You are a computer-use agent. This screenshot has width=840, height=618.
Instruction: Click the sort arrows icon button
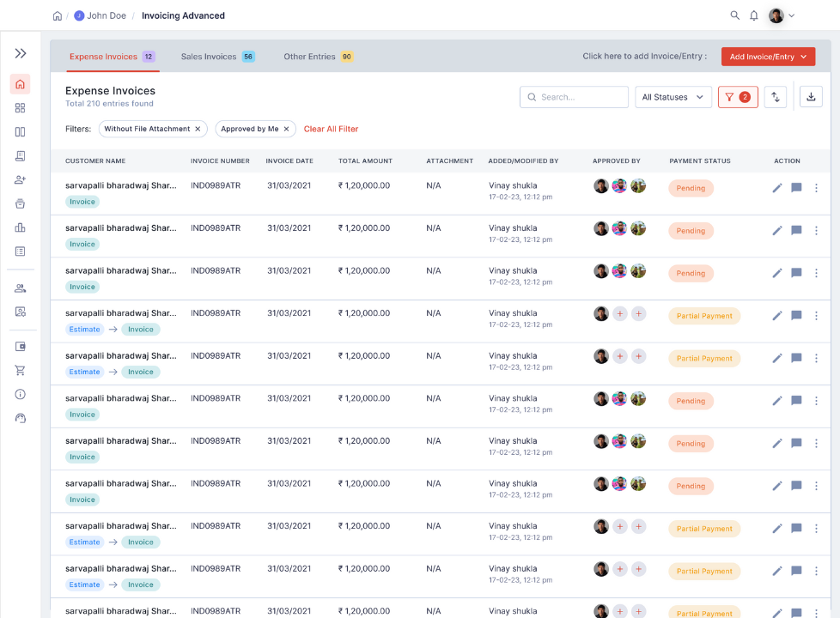pyautogui.click(x=776, y=97)
